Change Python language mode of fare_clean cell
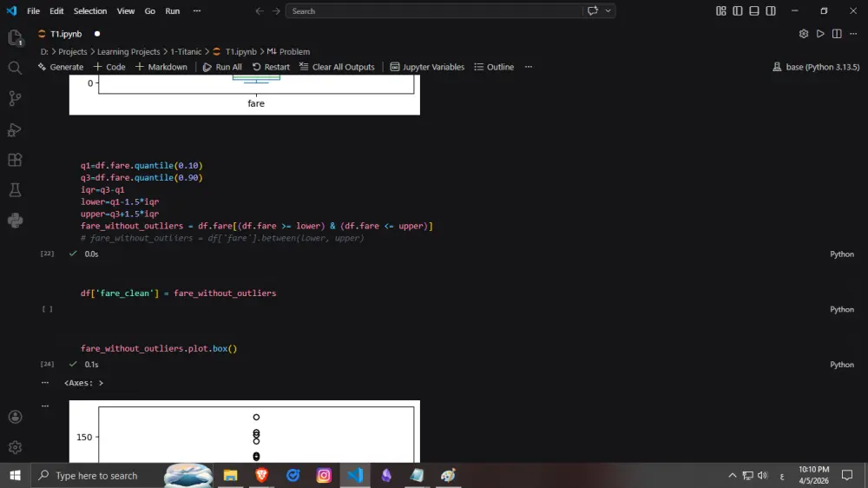 (842, 310)
